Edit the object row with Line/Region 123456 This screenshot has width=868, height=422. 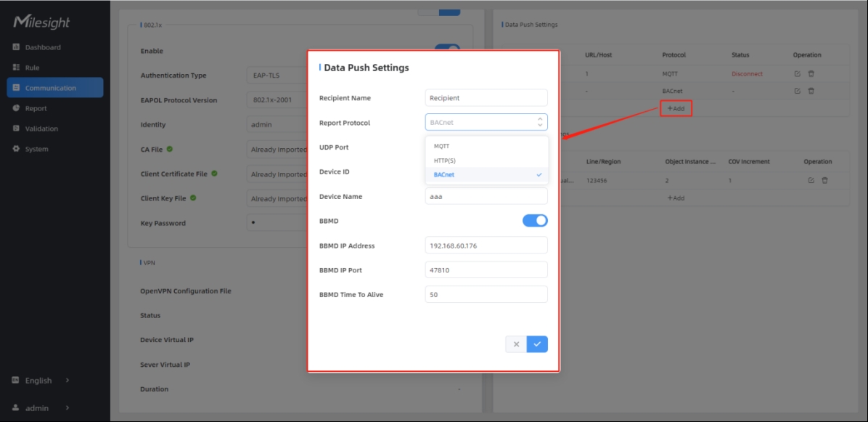click(x=811, y=181)
